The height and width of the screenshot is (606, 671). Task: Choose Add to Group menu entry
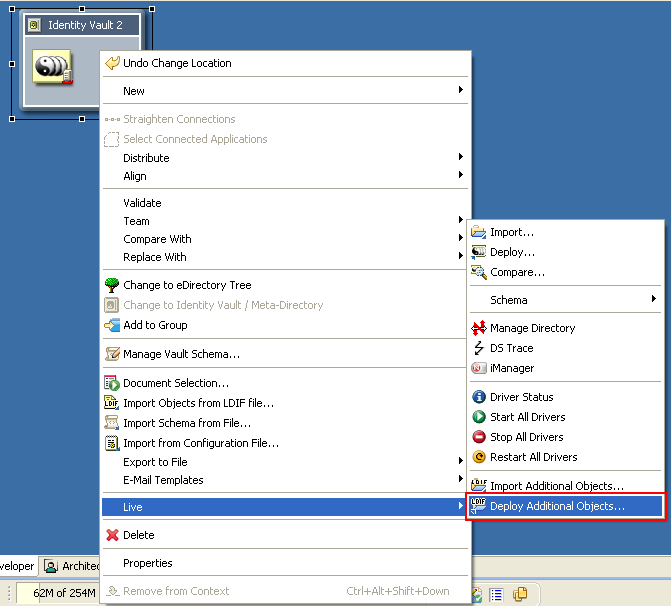click(x=286, y=325)
